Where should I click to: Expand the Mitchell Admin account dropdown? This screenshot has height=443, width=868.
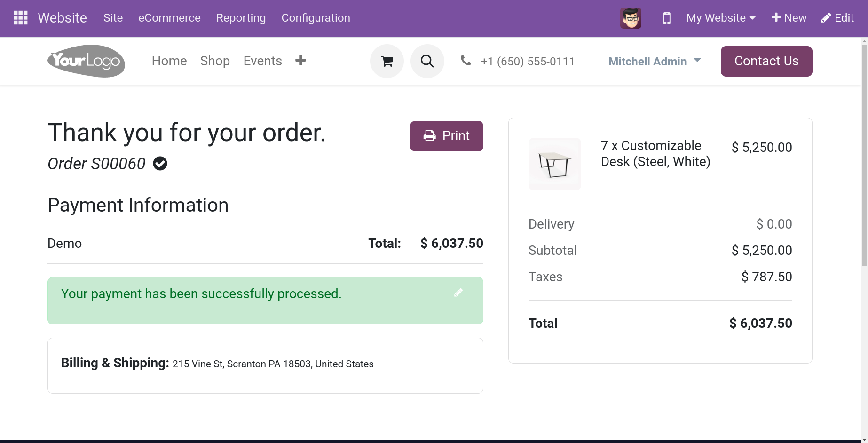pyautogui.click(x=654, y=61)
